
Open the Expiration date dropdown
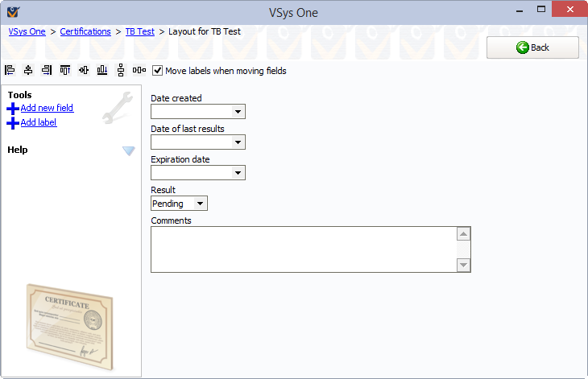pyautogui.click(x=238, y=173)
